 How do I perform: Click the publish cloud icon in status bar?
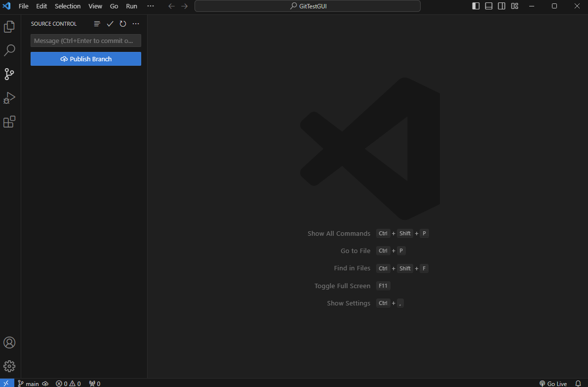(x=45, y=384)
